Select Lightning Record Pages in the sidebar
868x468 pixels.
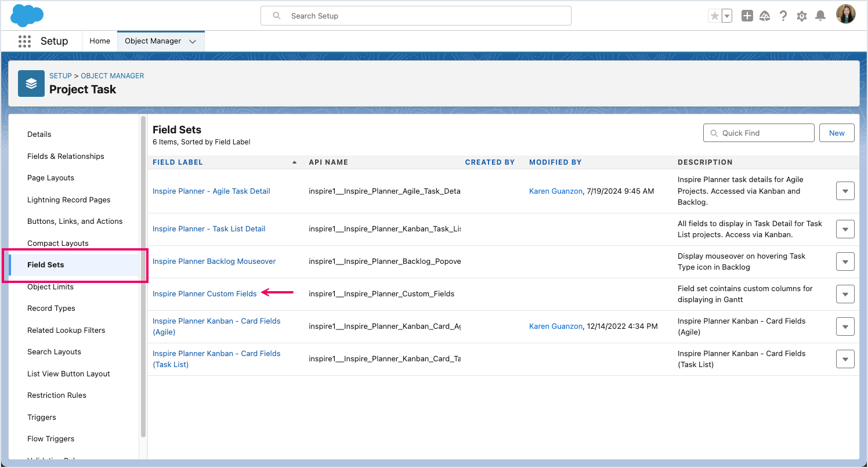(68, 199)
